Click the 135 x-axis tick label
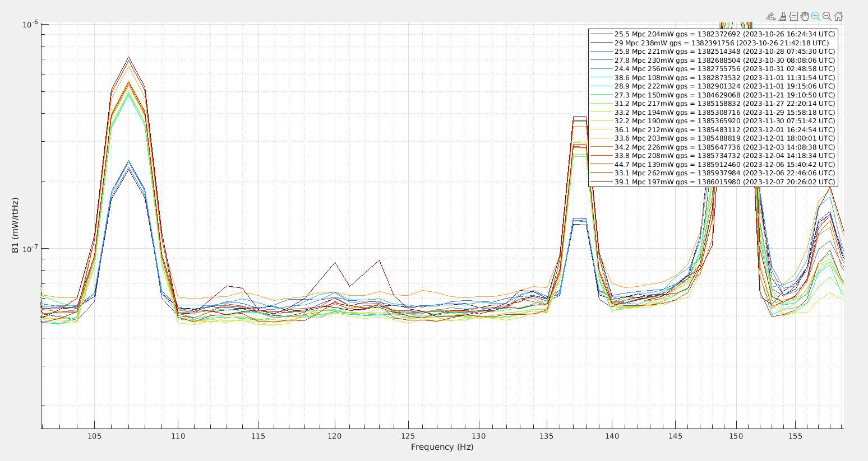The width and height of the screenshot is (868, 461). [547, 436]
